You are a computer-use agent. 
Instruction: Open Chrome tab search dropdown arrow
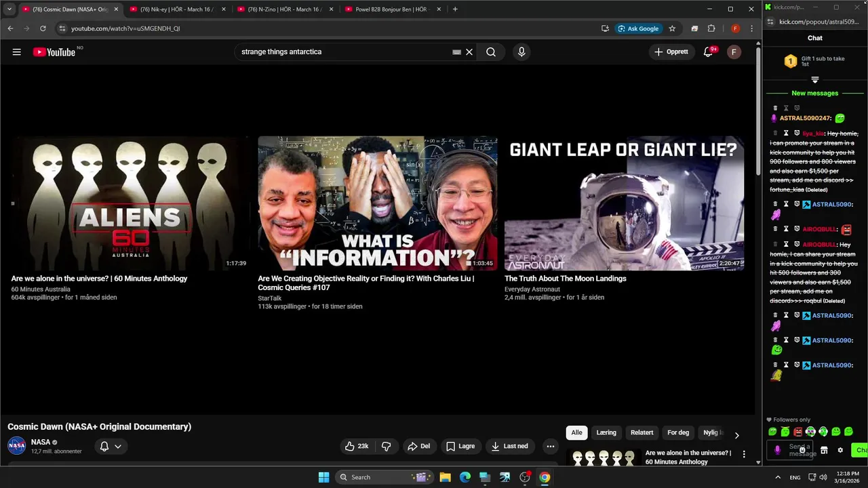pos(9,9)
